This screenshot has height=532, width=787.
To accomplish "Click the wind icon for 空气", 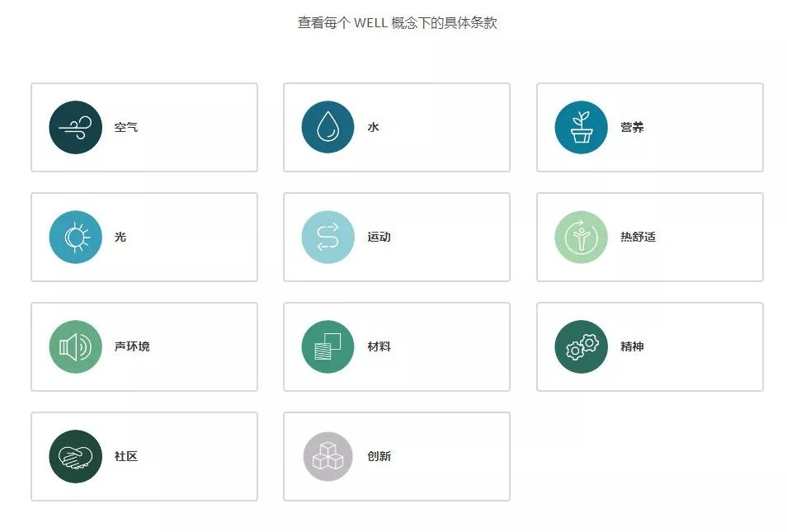I will [75, 128].
